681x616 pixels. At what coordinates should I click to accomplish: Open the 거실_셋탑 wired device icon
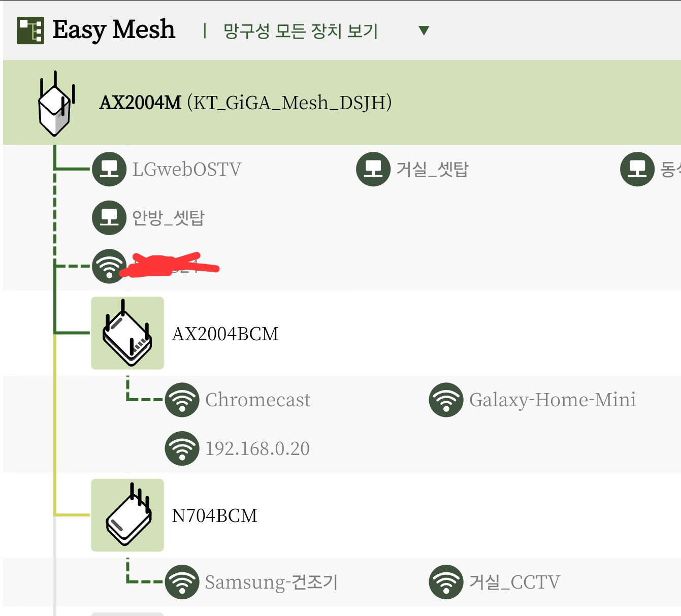point(373,169)
